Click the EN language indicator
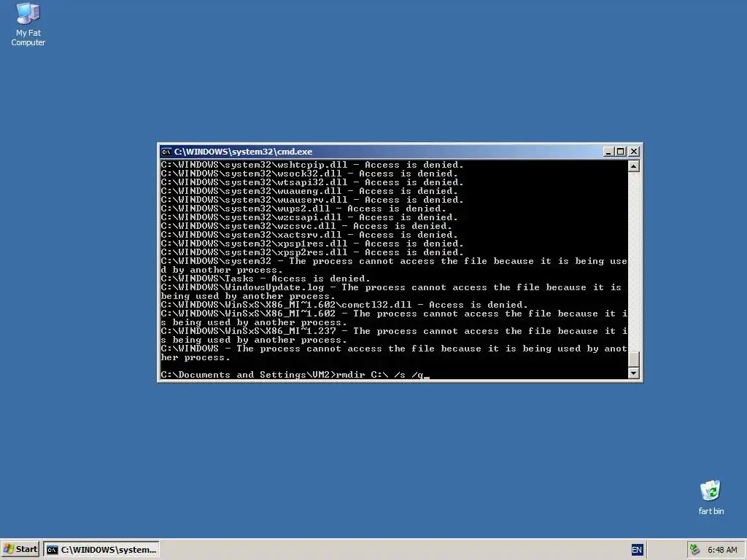 coord(636,550)
